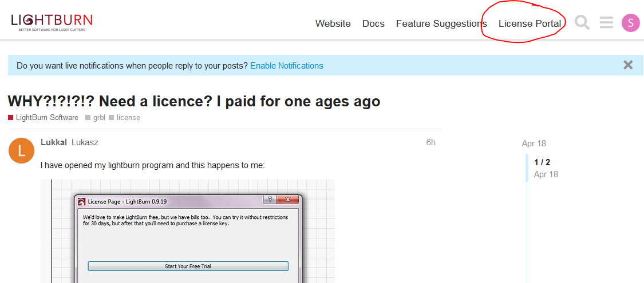Image resolution: width=644 pixels, height=283 pixels.
Task: Click the name Lukasz beside Lukkal
Action: [85, 142]
